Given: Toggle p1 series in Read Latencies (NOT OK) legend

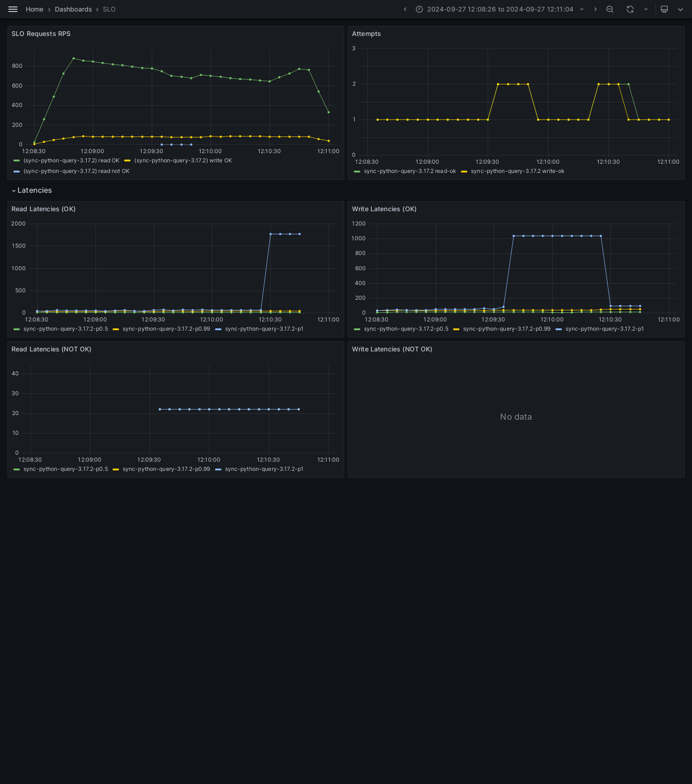Looking at the screenshot, I should (x=264, y=469).
